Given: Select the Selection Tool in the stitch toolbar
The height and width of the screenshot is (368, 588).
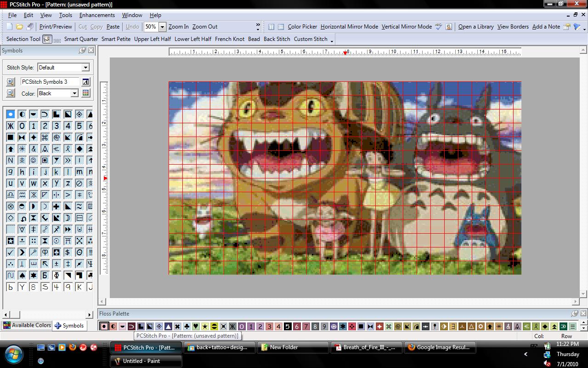Looking at the screenshot, I should [23, 39].
